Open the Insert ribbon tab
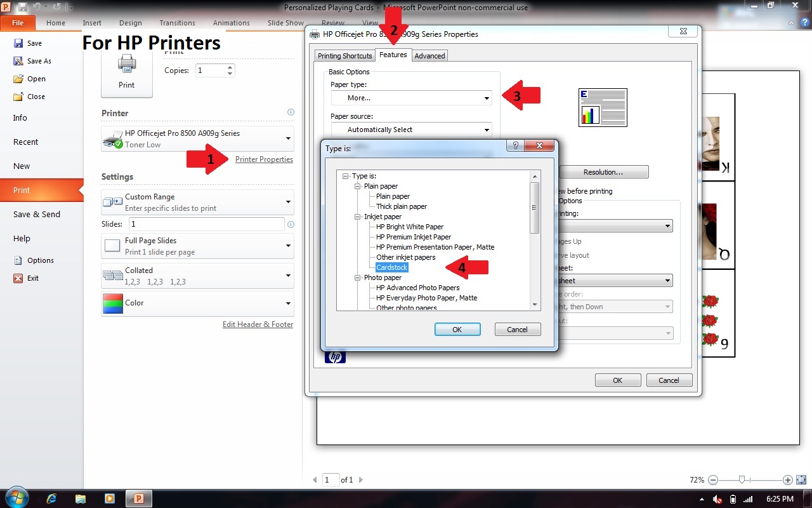Image resolution: width=812 pixels, height=508 pixels. tap(92, 23)
